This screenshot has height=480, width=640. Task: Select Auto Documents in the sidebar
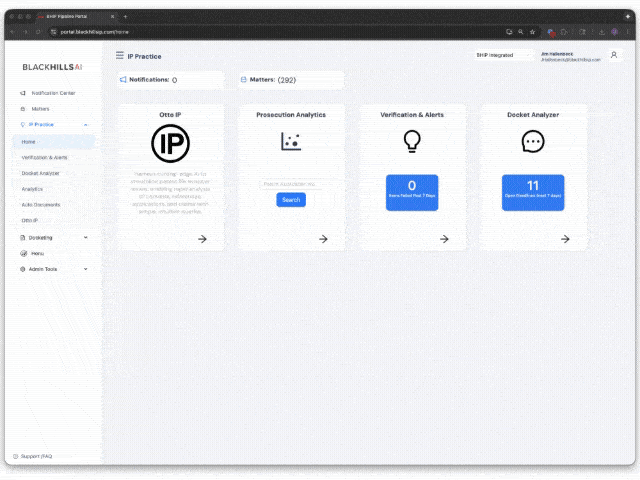41,204
